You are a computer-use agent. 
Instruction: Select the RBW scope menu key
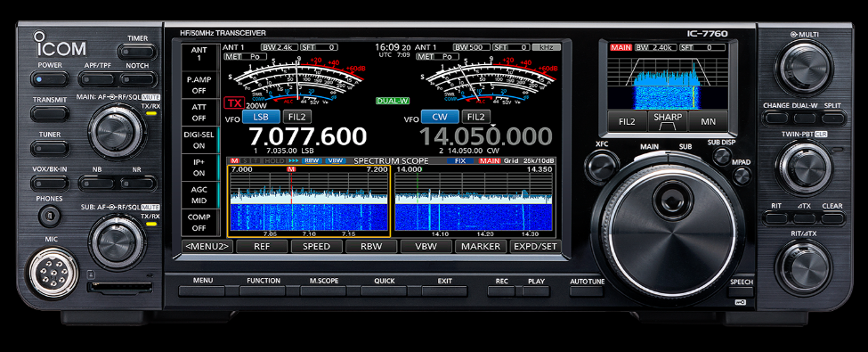pyautogui.click(x=371, y=247)
